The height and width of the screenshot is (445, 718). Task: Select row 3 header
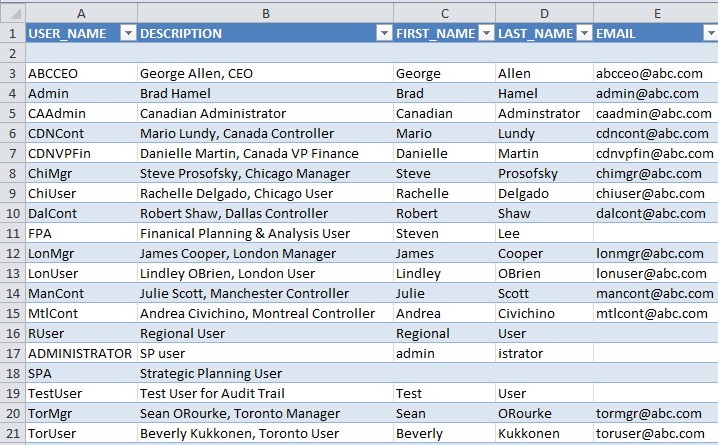coord(12,73)
